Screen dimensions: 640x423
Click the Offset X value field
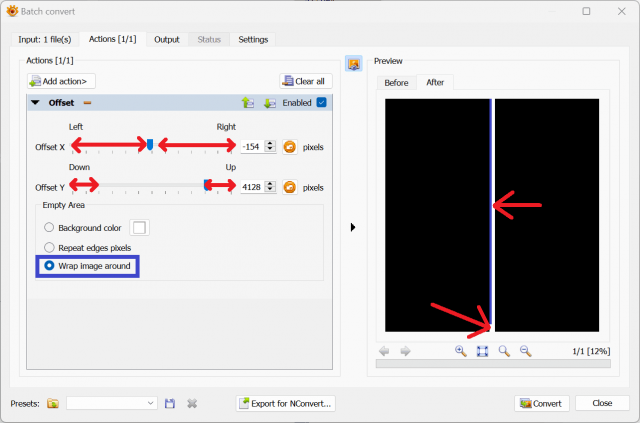[x=253, y=147]
